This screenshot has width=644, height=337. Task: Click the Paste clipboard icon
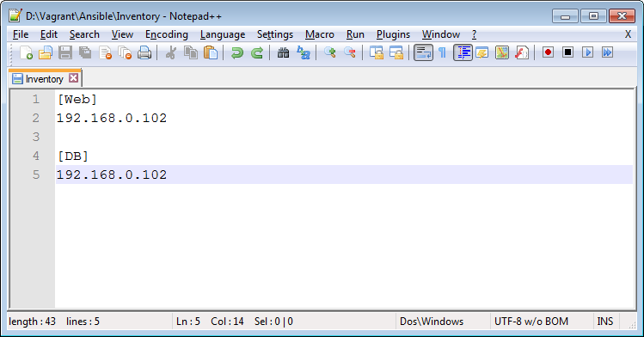211,52
